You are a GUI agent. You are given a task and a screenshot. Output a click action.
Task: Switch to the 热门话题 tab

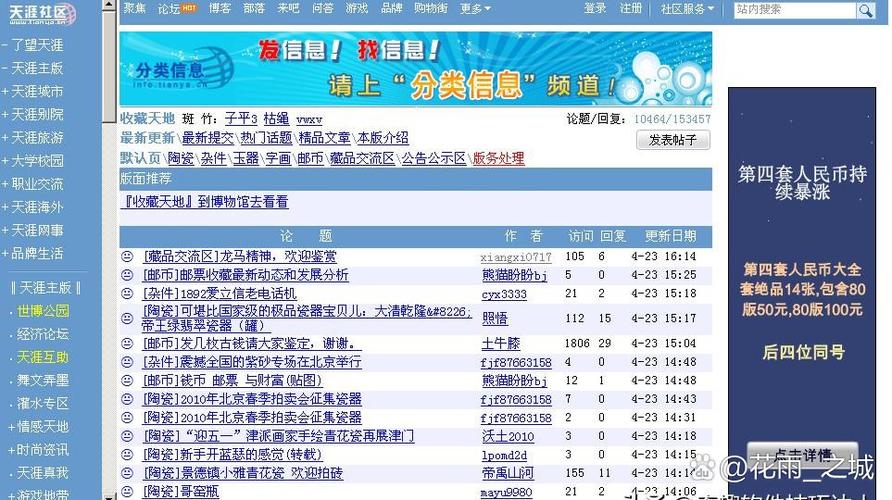pyautogui.click(x=266, y=138)
